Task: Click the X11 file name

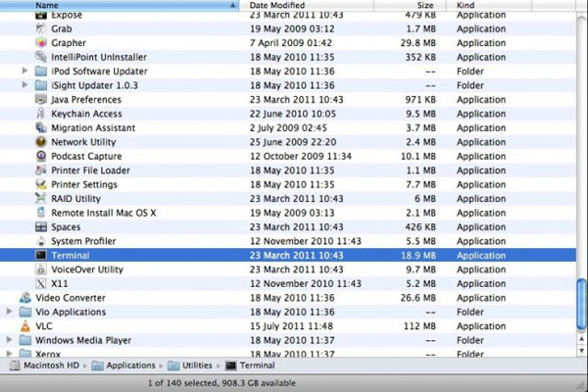Action: click(60, 283)
